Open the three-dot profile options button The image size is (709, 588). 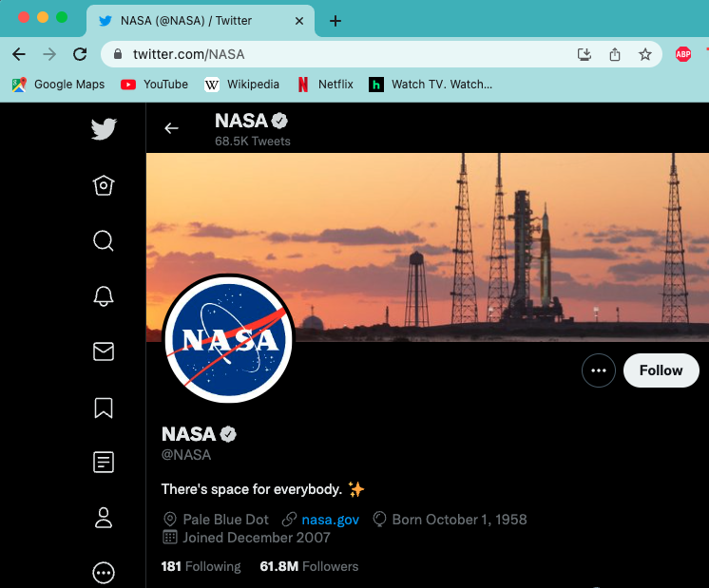tap(598, 370)
